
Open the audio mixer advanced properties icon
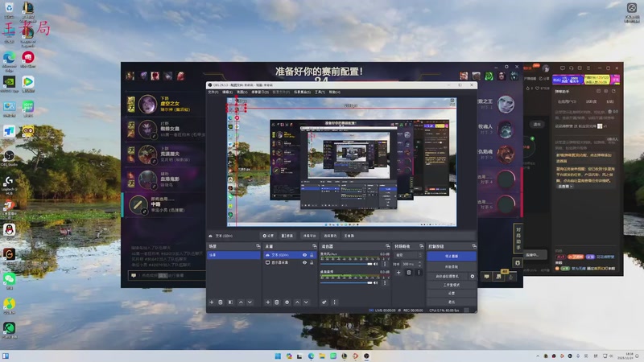click(x=324, y=302)
